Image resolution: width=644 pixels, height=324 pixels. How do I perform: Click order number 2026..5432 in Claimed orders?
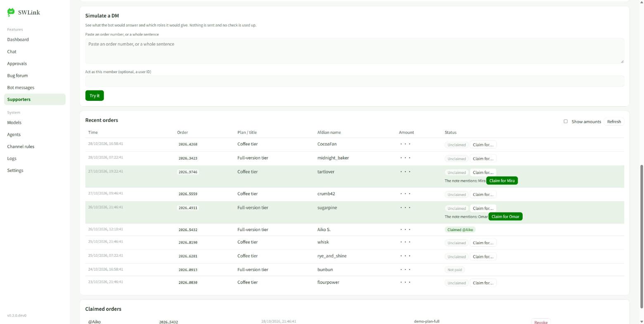[168, 322]
